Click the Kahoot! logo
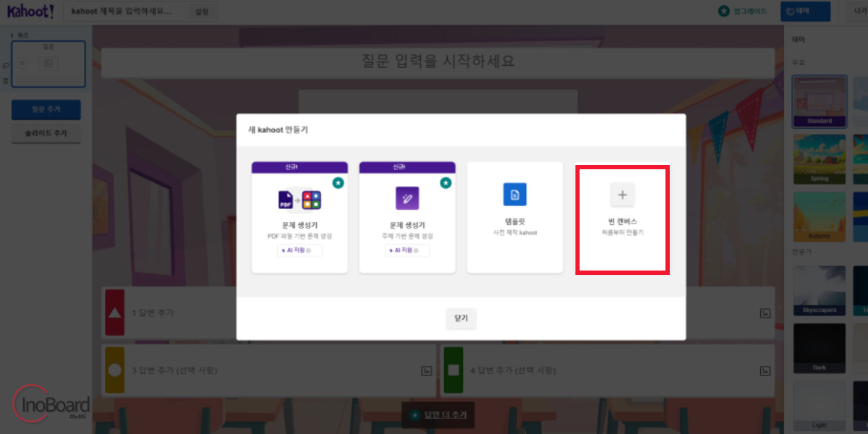868x434 pixels. click(30, 11)
